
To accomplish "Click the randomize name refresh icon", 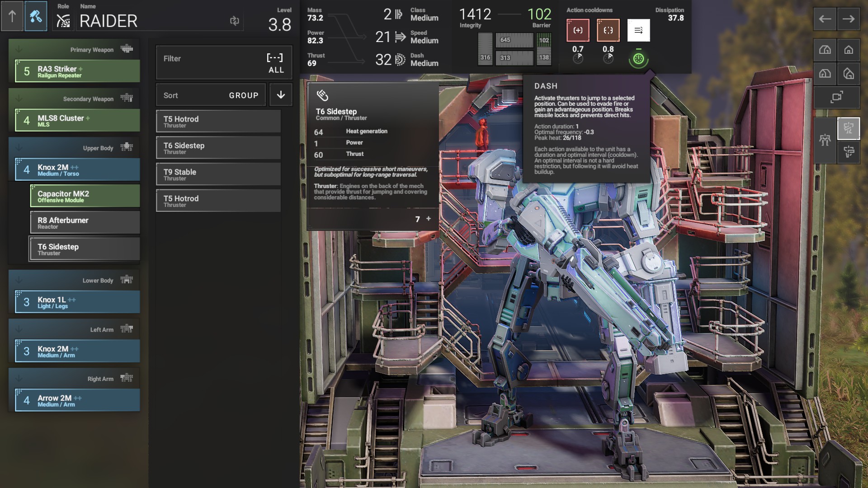I will (234, 21).
